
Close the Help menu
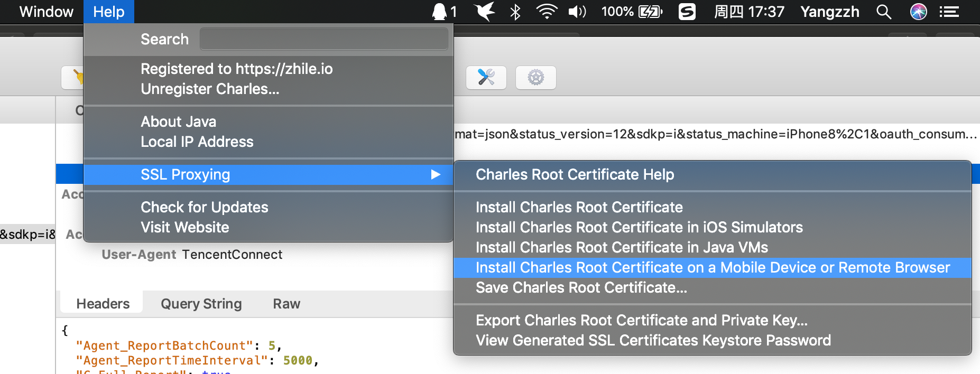(x=109, y=12)
